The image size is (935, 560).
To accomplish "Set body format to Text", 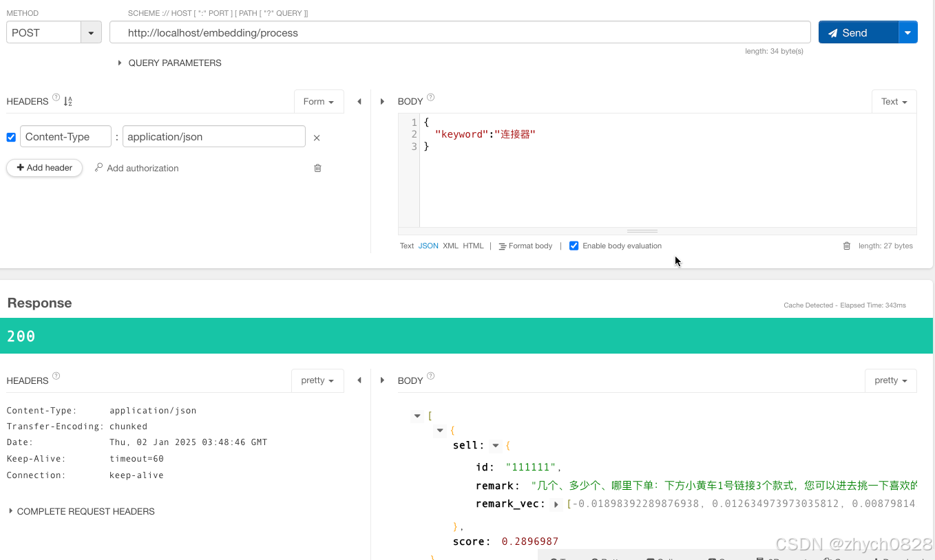I will (407, 246).
